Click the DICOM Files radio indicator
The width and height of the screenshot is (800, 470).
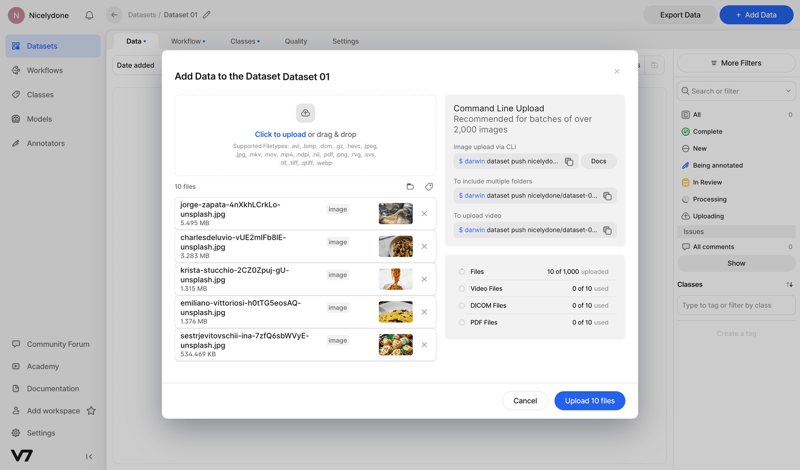(462, 306)
